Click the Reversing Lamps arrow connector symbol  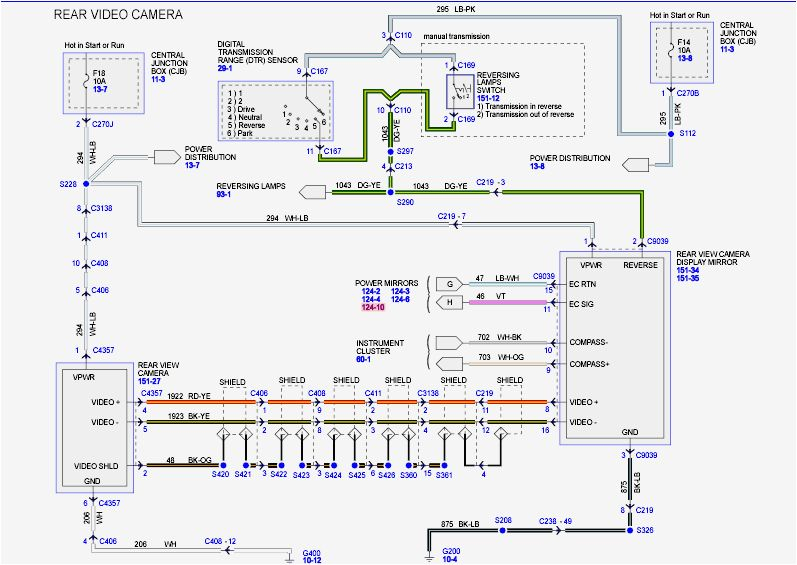tap(313, 193)
